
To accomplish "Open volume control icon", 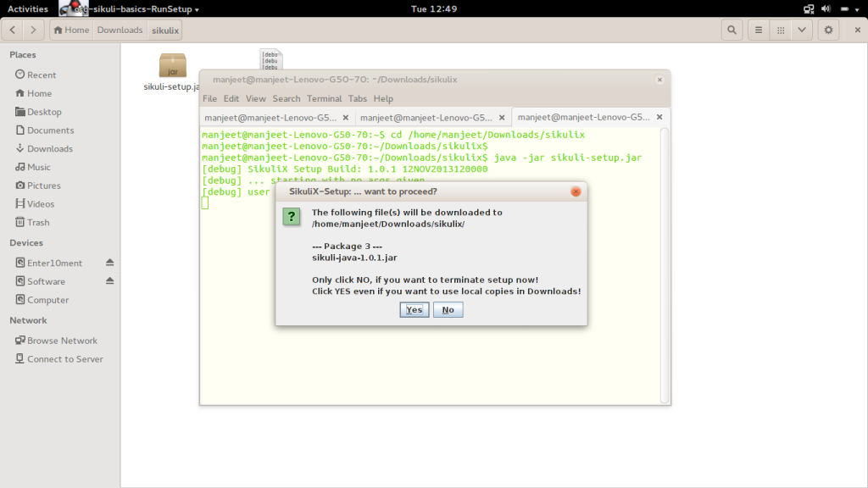I will click(826, 8).
